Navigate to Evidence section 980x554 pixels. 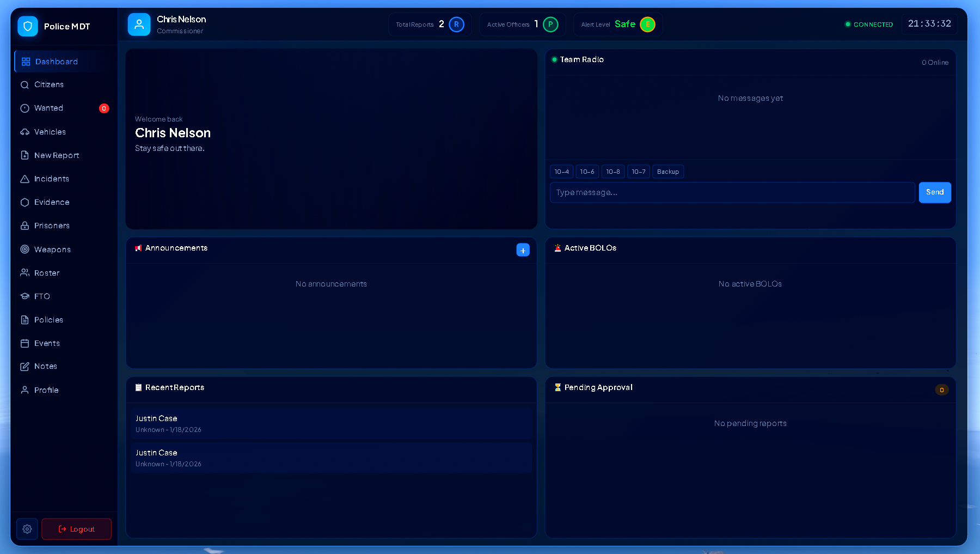click(52, 203)
